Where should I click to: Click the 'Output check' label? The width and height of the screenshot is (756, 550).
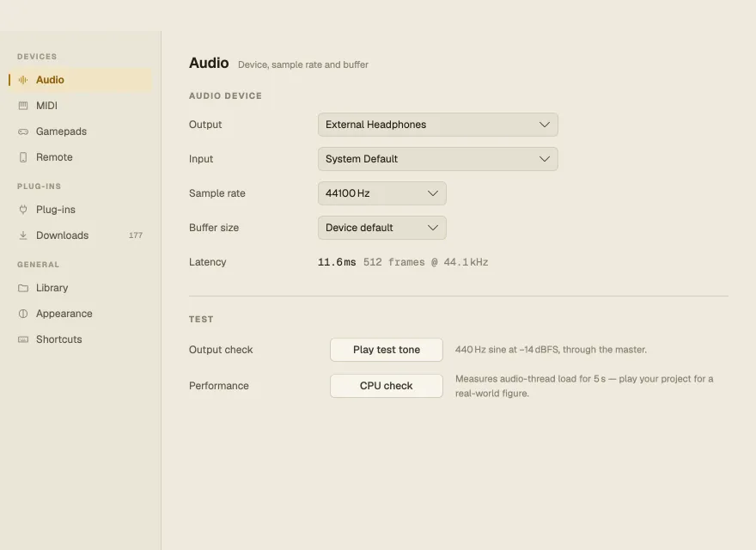click(x=221, y=350)
